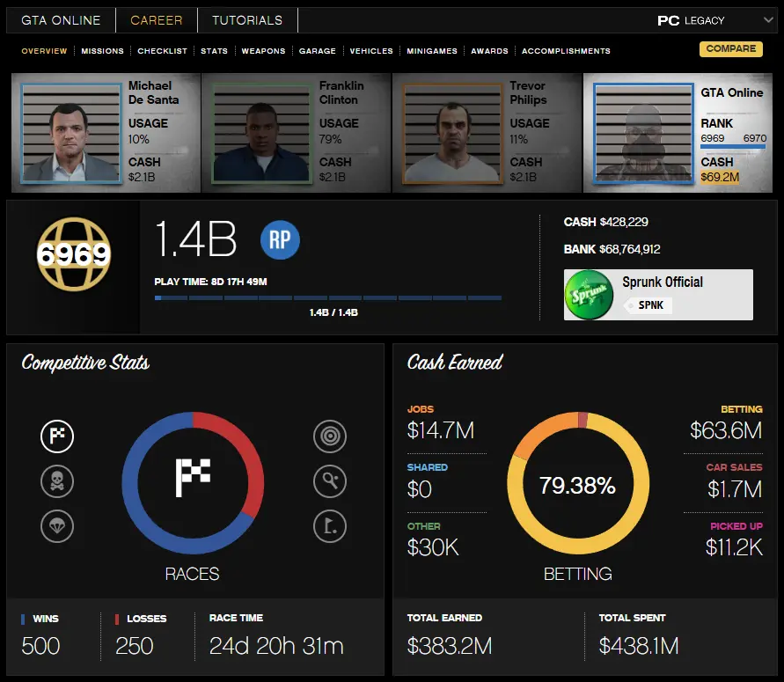Select the Races checkered flag icon
784x682 pixels.
[57, 436]
